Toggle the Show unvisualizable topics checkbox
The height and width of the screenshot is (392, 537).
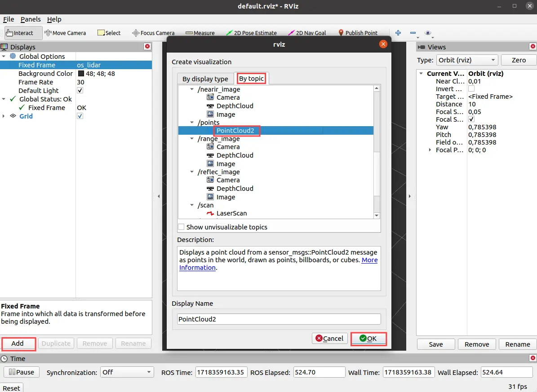click(181, 227)
